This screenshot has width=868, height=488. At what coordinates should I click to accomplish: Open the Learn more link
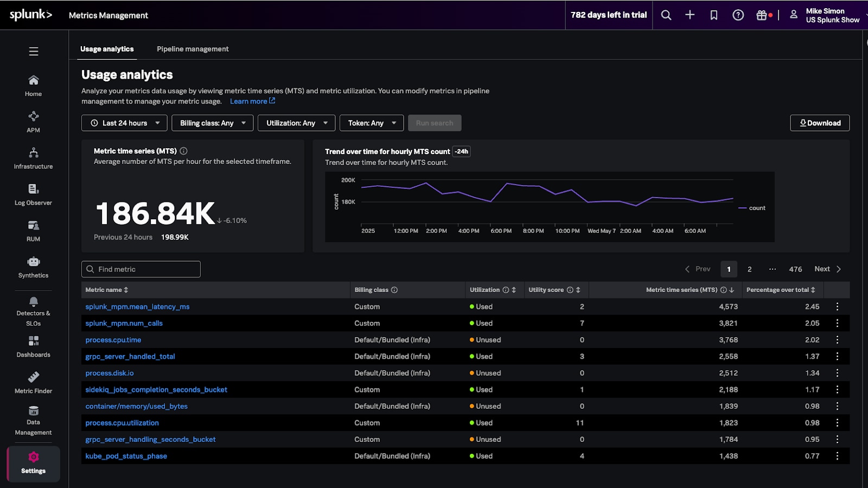(x=252, y=101)
